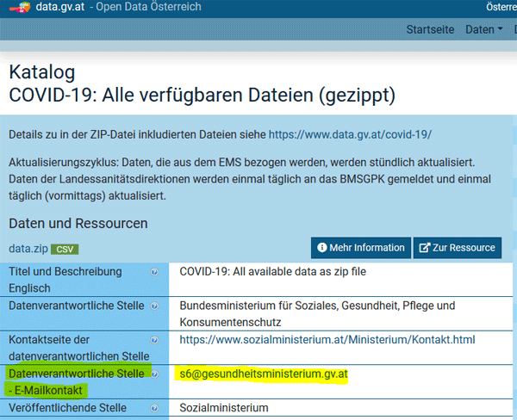The width and height of the screenshot is (517, 420).
Task: Click the 'Katalog' heading
Action: coord(42,72)
